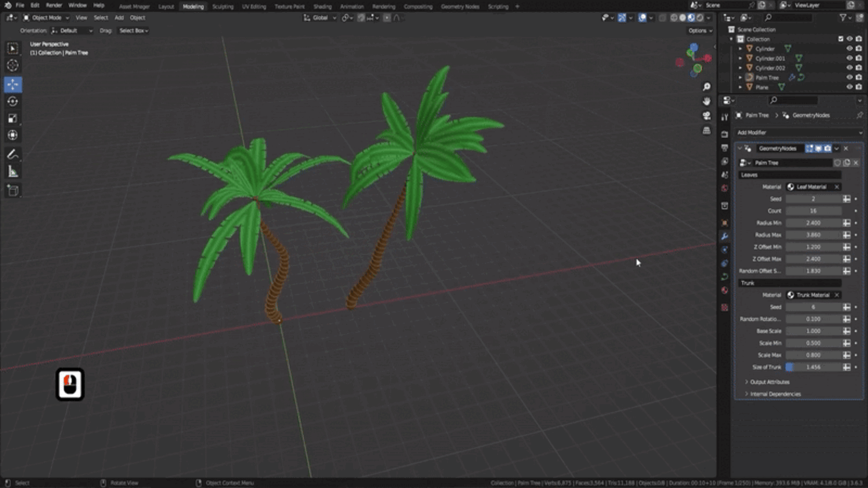Click the Blender logo icon
The image size is (868, 488).
click(8, 5)
